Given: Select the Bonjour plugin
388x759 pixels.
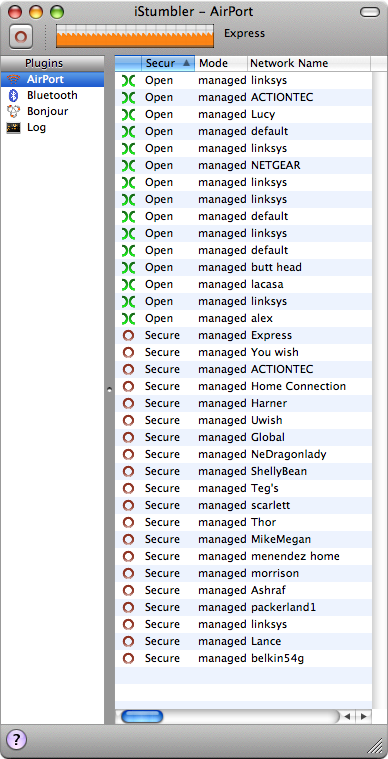Looking at the screenshot, I should click(52, 111).
